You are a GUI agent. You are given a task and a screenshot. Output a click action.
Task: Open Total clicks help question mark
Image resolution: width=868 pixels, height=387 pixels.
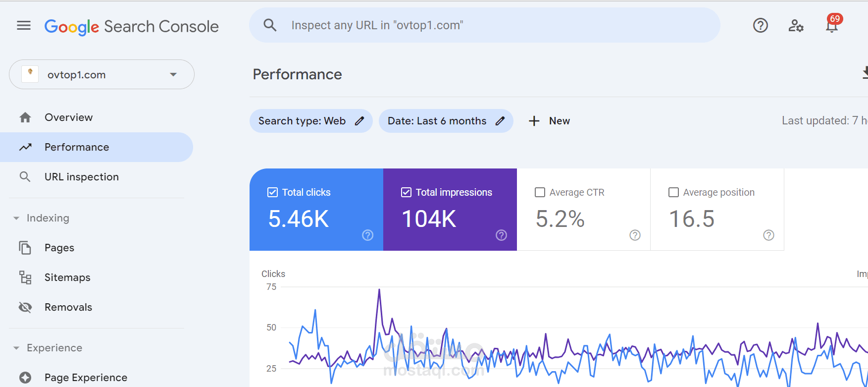tap(368, 235)
